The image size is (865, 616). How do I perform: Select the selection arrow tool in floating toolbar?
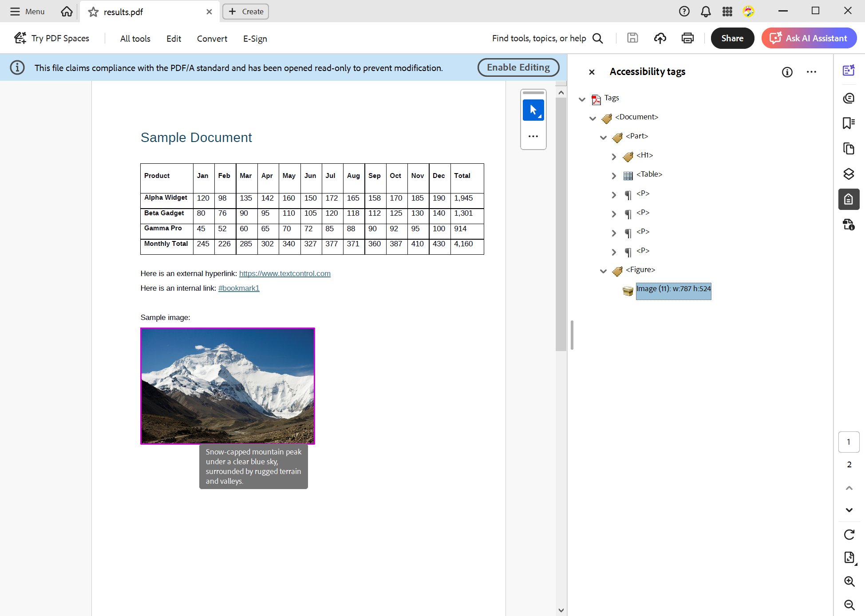pos(533,110)
